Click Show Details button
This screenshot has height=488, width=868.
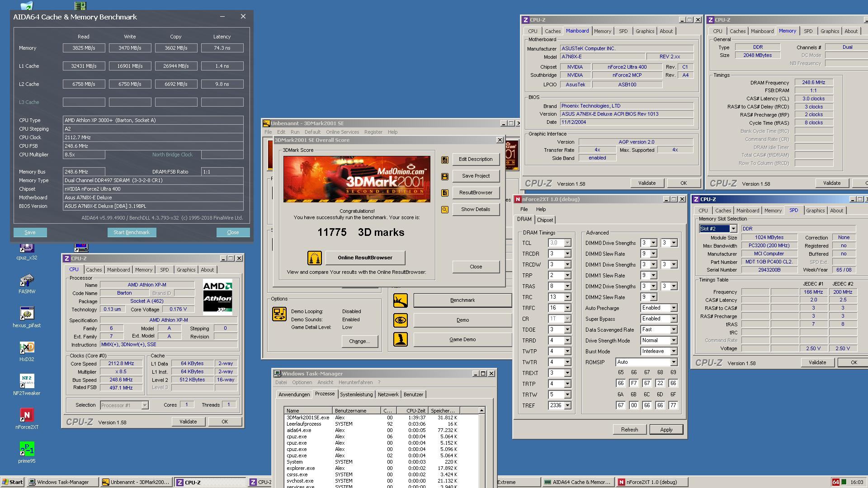[x=476, y=210]
